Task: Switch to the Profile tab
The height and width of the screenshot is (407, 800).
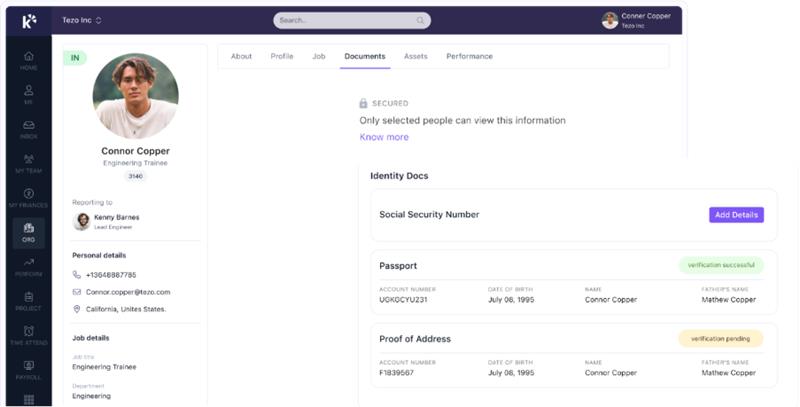Action: point(282,56)
